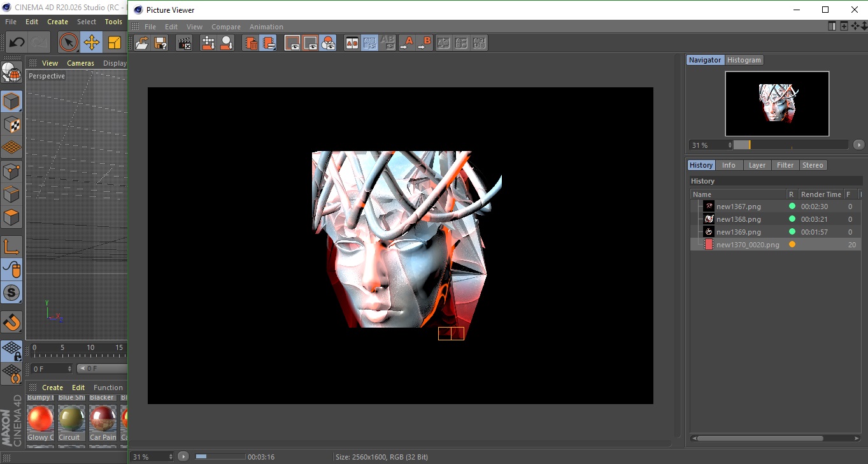868x464 pixels.
Task: Toggle Viewport Solo S icon
Action: coord(11,293)
